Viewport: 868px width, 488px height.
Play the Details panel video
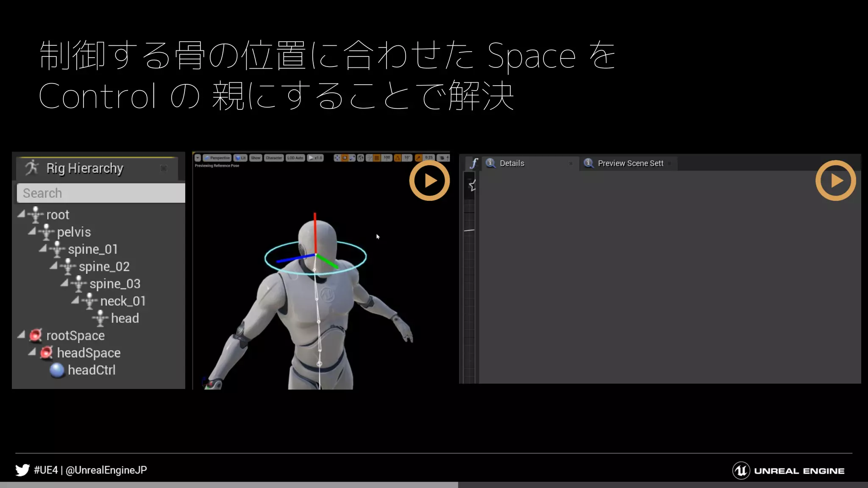coord(836,180)
